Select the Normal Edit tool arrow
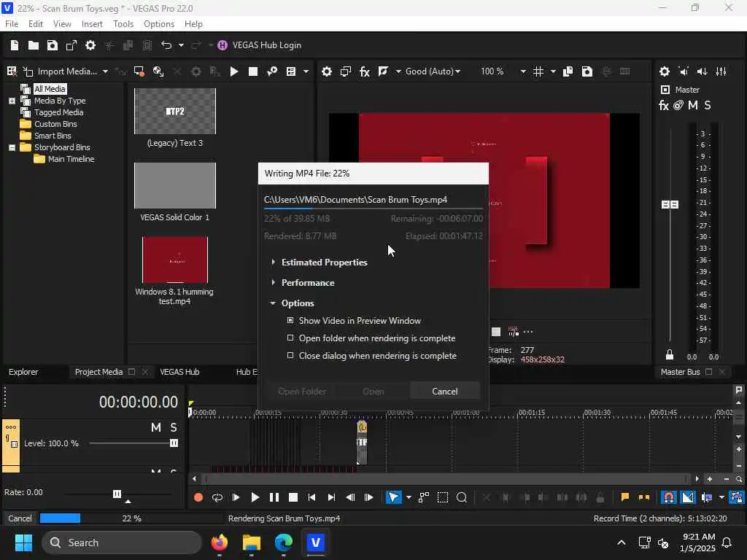This screenshot has width=747, height=560. (x=393, y=497)
